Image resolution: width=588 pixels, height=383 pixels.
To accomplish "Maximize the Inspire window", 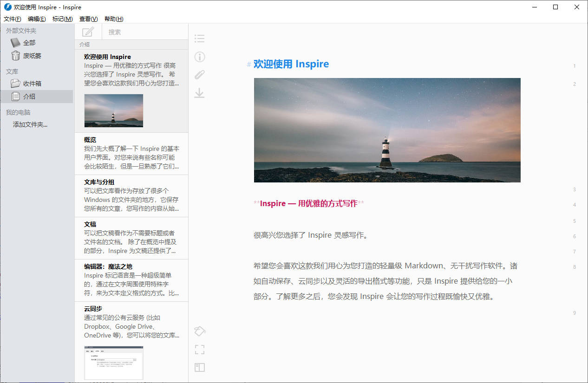I will coord(555,7).
